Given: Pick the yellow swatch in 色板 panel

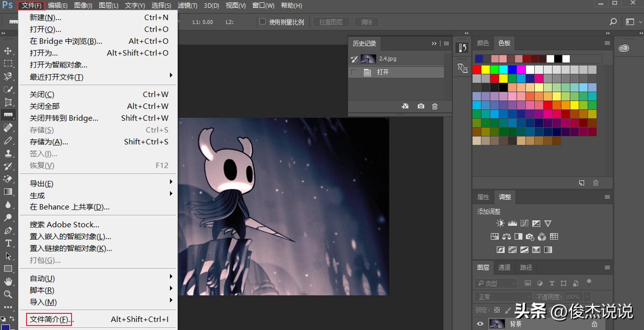Looking at the screenshot, I should 486,70.
